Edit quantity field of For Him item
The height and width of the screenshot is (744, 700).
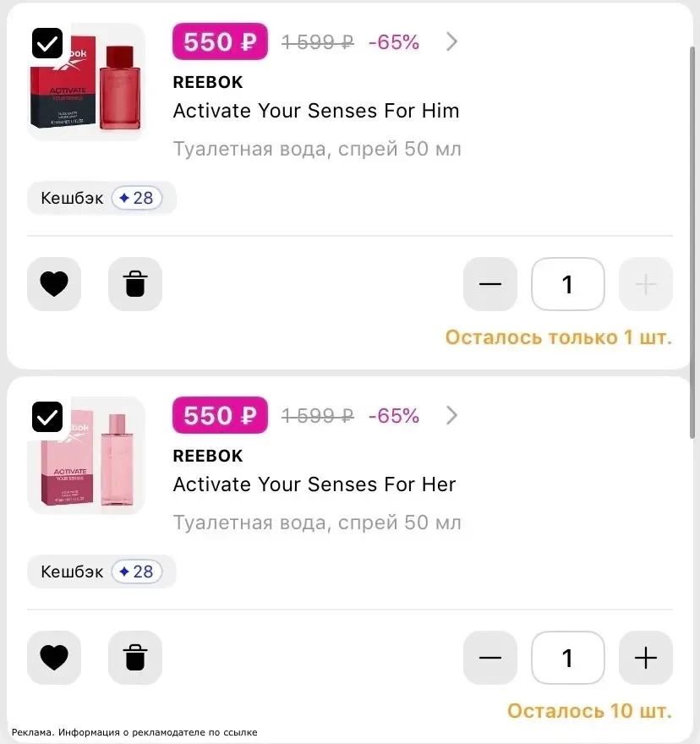[x=567, y=284]
